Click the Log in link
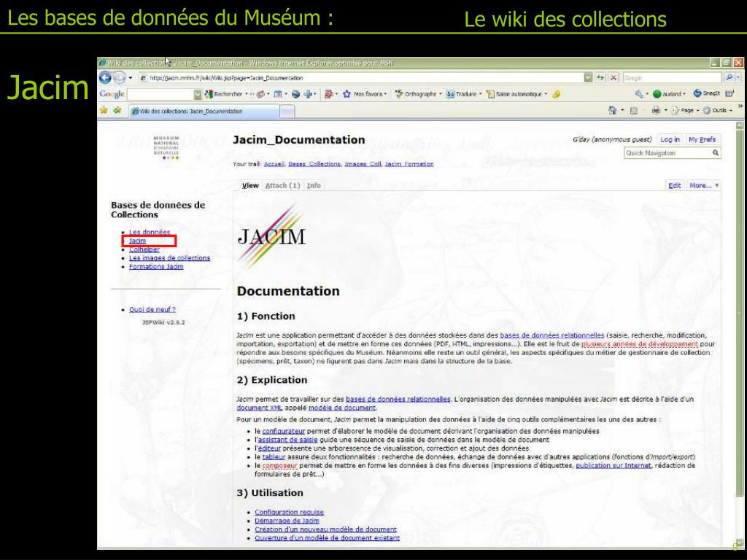The width and height of the screenshot is (747, 560). (x=670, y=139)
